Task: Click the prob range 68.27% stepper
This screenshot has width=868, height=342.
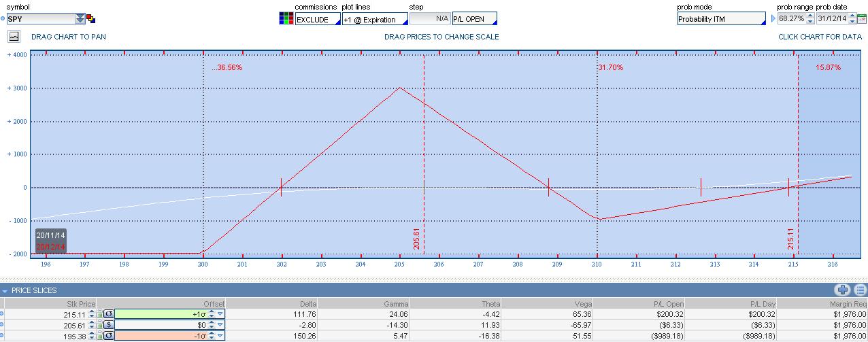Action: click(x=810, y=19)
